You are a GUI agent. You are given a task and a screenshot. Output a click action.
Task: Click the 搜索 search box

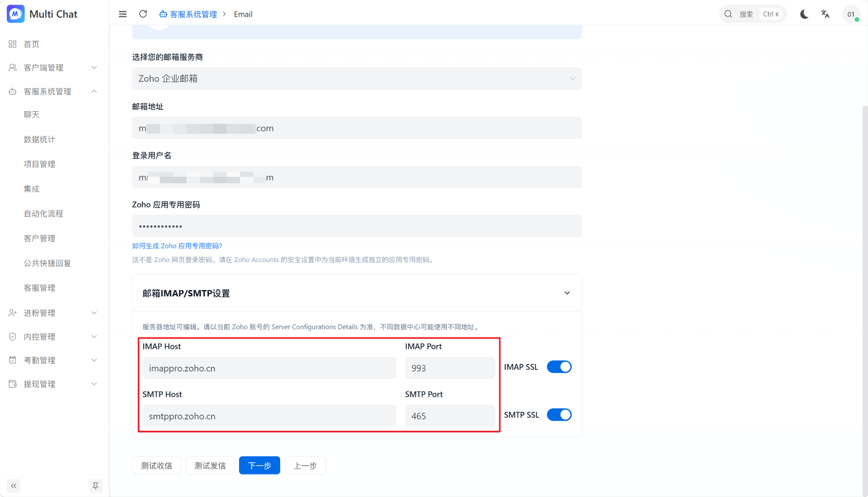[753, 14]
